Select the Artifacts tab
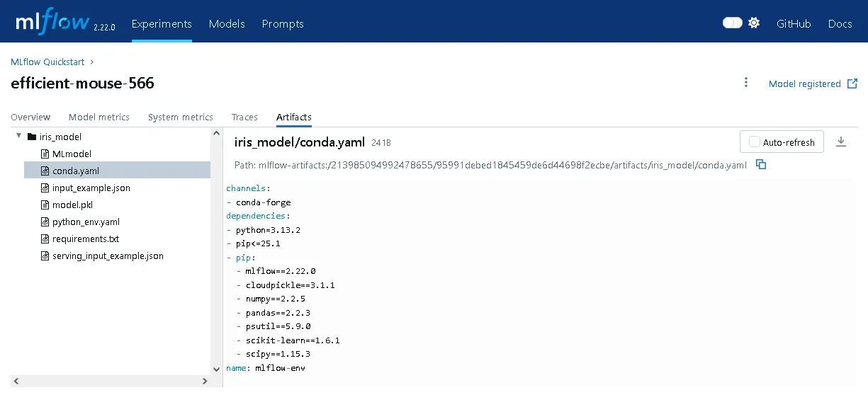Screen dimensions: 868x402 [x=294, y=117]
